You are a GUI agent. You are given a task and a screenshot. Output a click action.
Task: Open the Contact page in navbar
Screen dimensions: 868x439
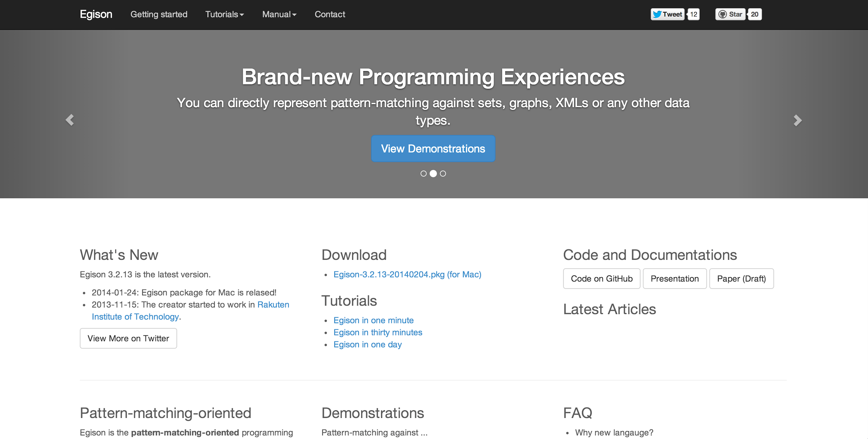coord(330,14)
